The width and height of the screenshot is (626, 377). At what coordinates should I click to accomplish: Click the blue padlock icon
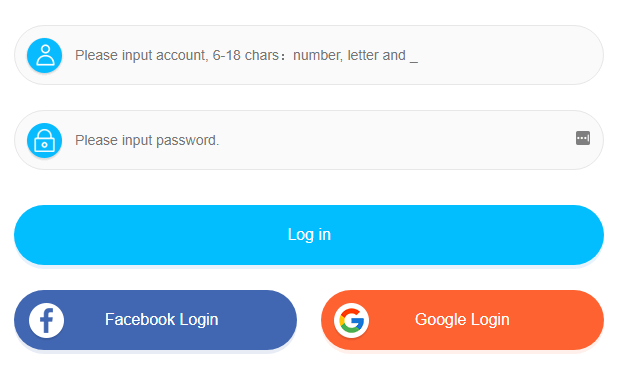[44, 140]
